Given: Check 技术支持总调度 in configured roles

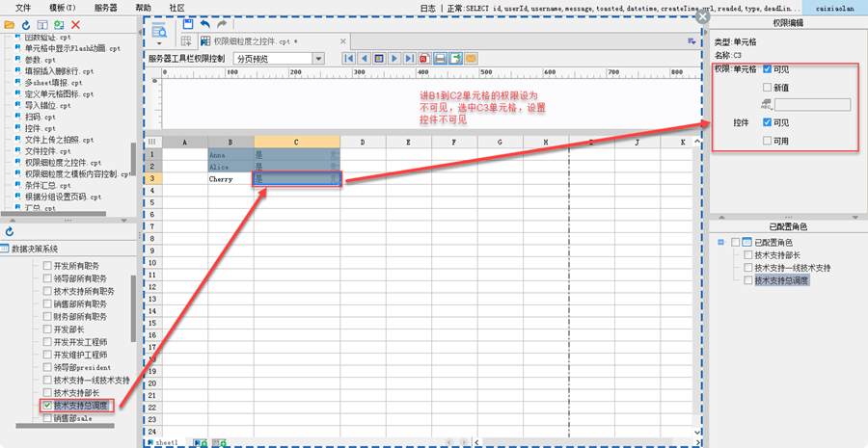Looking at the screenshot, I should 748,280.
